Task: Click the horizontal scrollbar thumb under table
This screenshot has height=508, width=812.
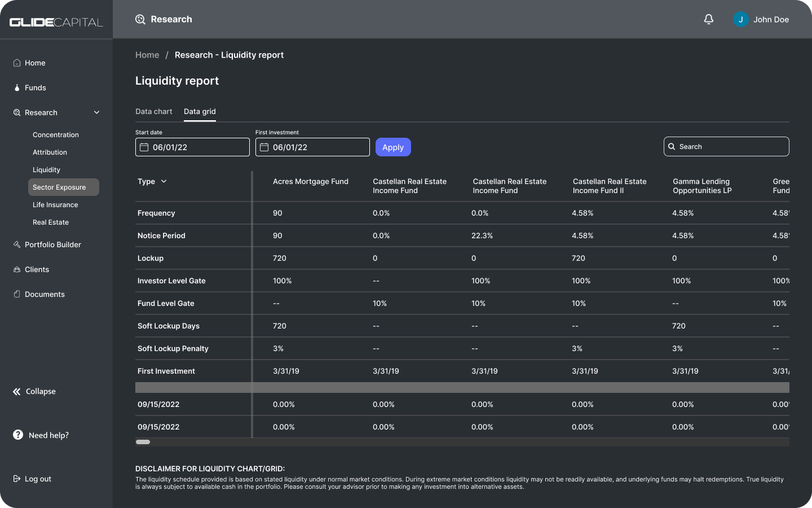Action: tap(143, 442)
